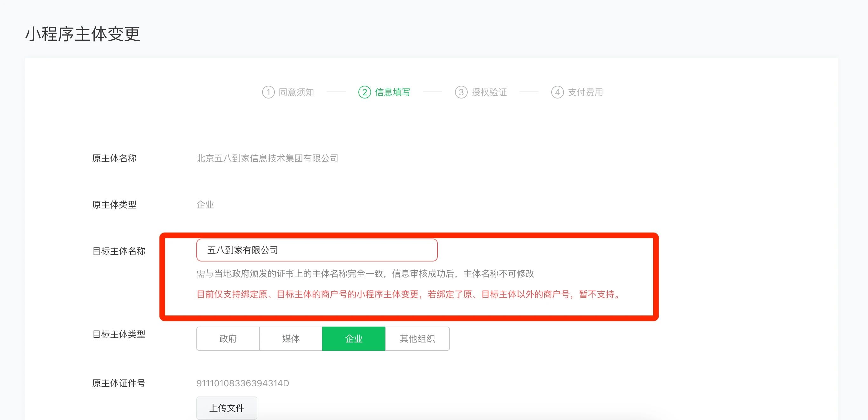Click the ID number 91110108336394314D

pos(243,383)
